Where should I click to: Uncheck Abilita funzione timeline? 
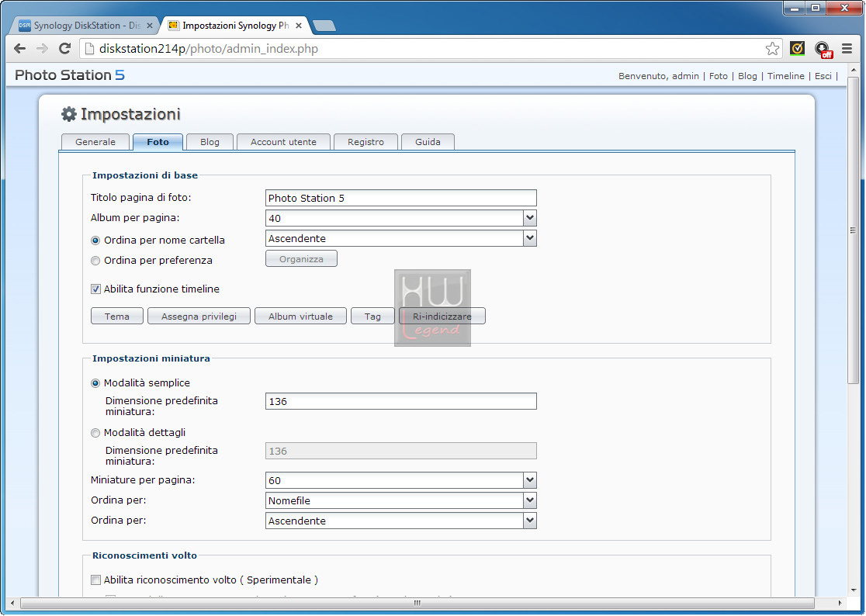tap(95, 289)
